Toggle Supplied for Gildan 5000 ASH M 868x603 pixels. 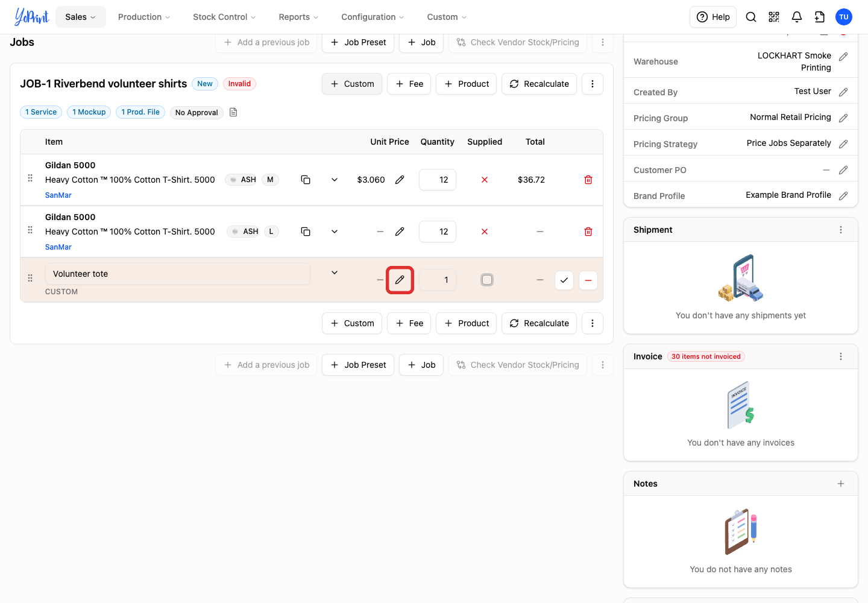pos(485,180)
